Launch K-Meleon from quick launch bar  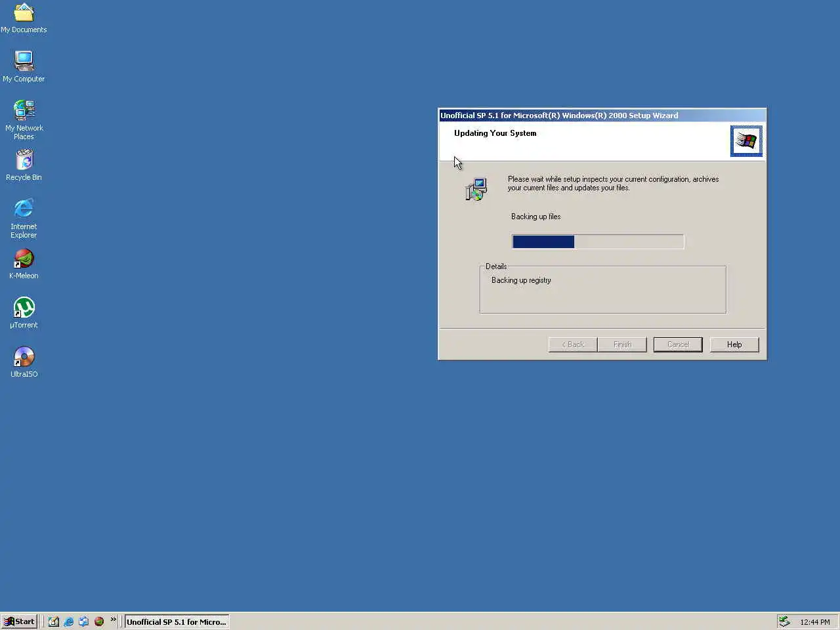click(x=99, y=621)
